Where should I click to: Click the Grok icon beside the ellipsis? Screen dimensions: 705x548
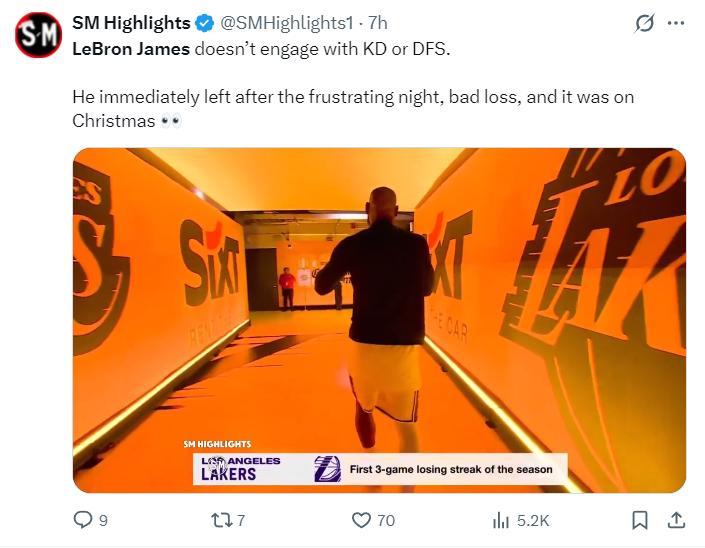(x=645, y=23)
